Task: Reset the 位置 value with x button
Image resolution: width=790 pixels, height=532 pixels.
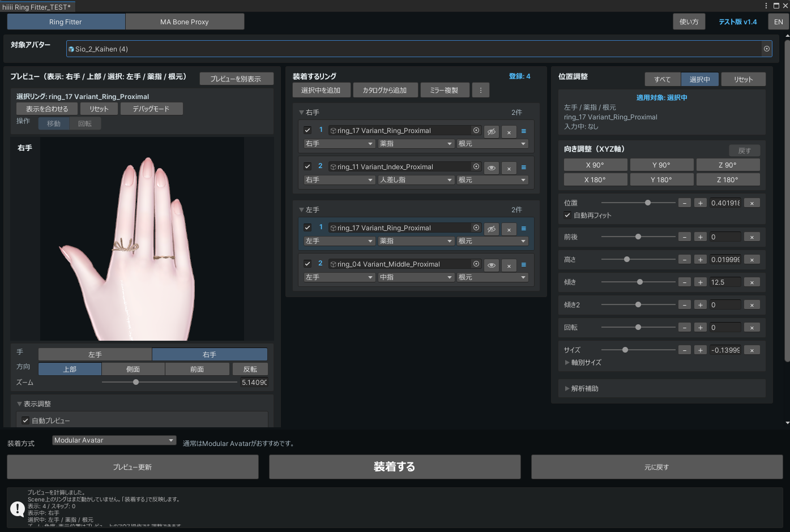Action: click(752, 203)
